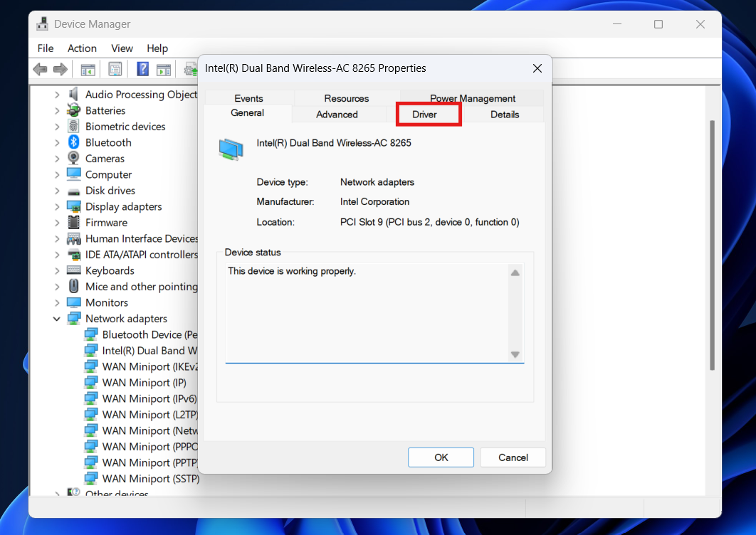Open Properties via the toolbar icon

point(115,68)
